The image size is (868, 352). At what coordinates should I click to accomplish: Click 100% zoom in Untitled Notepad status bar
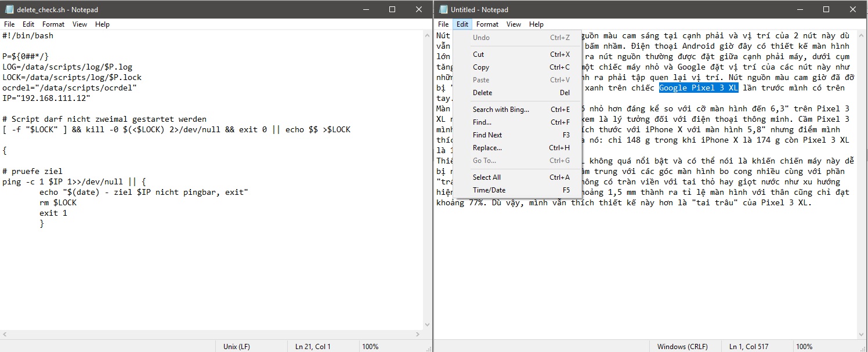[x=804, y=347]
